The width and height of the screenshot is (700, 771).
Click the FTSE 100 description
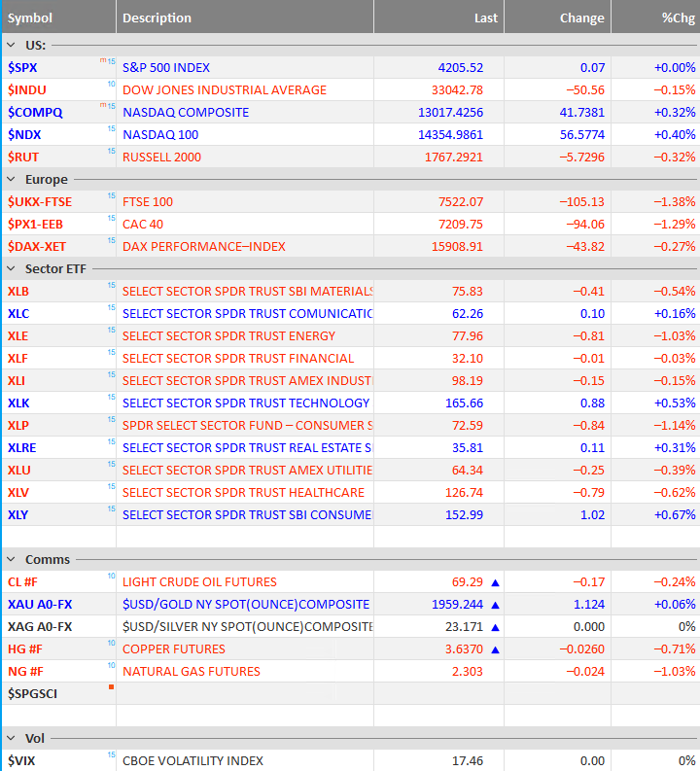(148, 202)
